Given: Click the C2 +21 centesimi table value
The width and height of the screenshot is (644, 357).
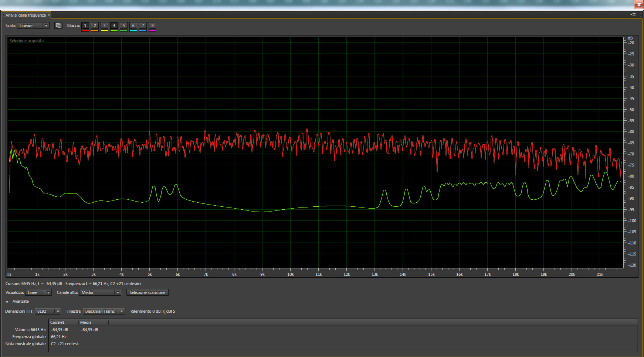Looking at the screenshot, I should point(65,344).
